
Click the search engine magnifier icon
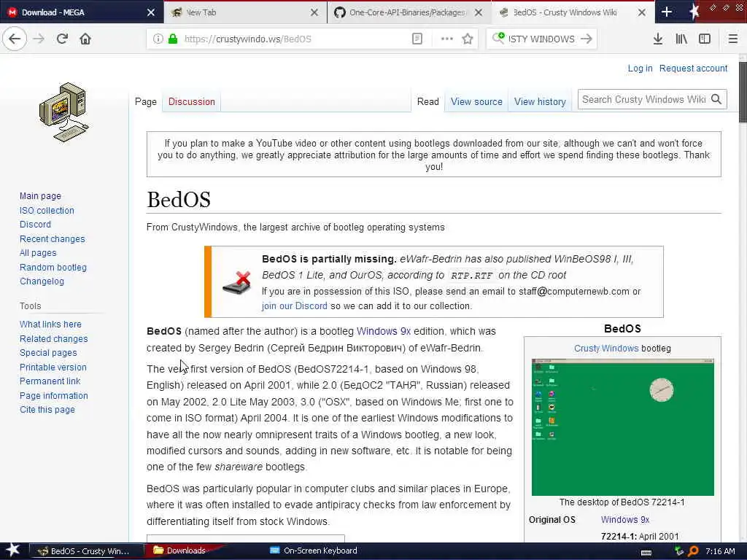tap(498, 38)
